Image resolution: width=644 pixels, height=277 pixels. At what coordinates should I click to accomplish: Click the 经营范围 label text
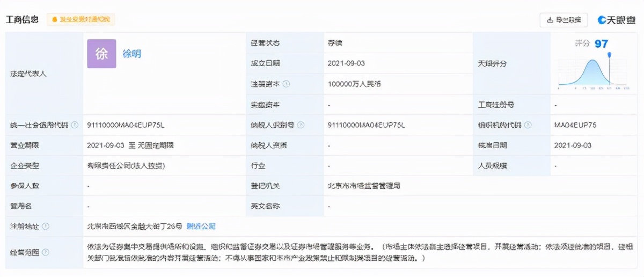[24, 252]
